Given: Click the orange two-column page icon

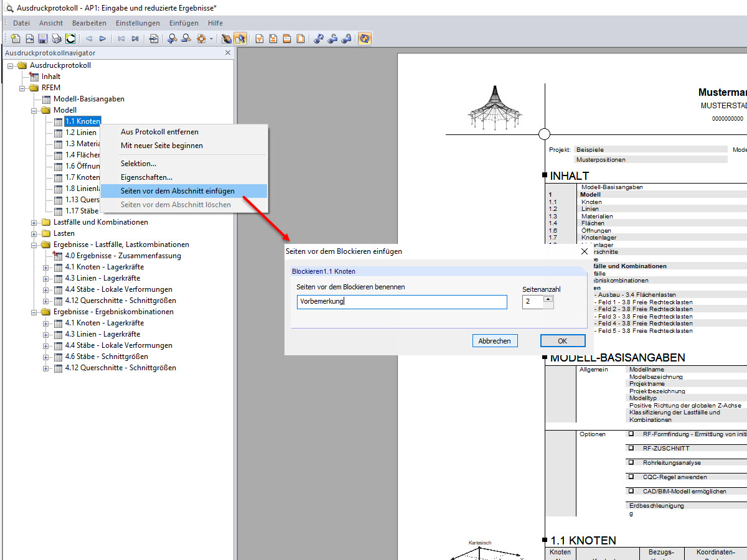Looking at the screenshot, I should point(273,39).
